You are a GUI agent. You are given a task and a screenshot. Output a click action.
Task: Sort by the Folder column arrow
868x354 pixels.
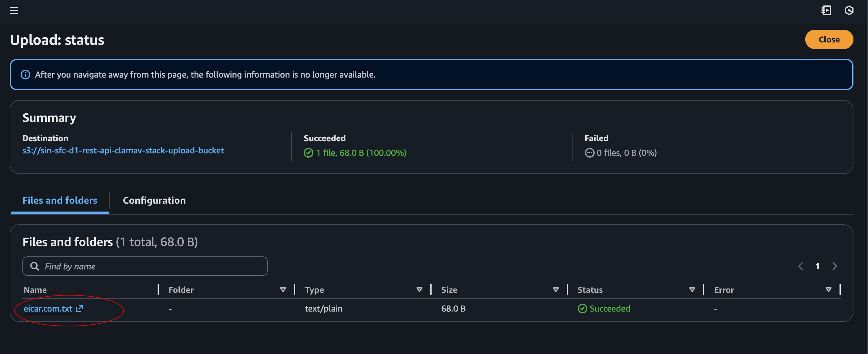coord(283,290)
